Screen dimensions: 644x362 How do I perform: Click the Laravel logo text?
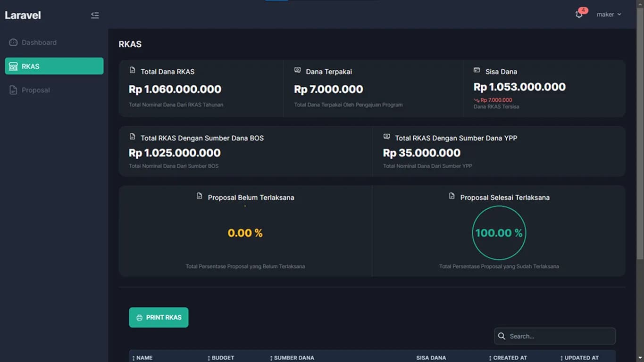[x=23, y=15]
